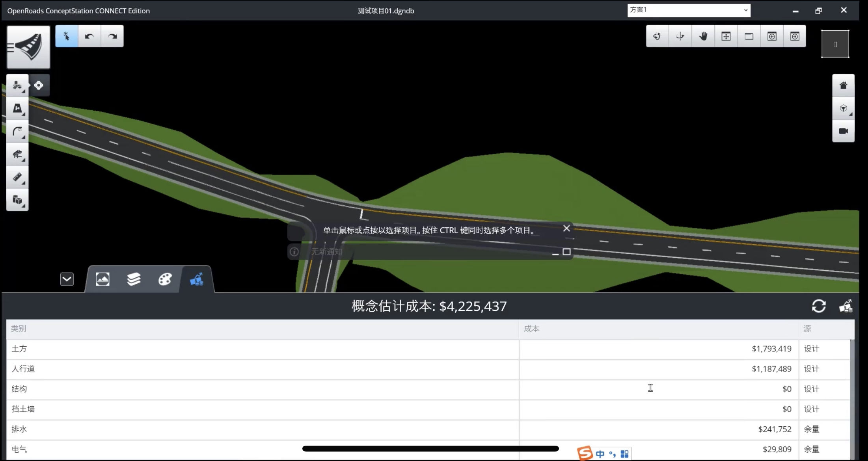Close the selection hint notification
The width and height of the screenshot is (868, 461).
point(566,228)
